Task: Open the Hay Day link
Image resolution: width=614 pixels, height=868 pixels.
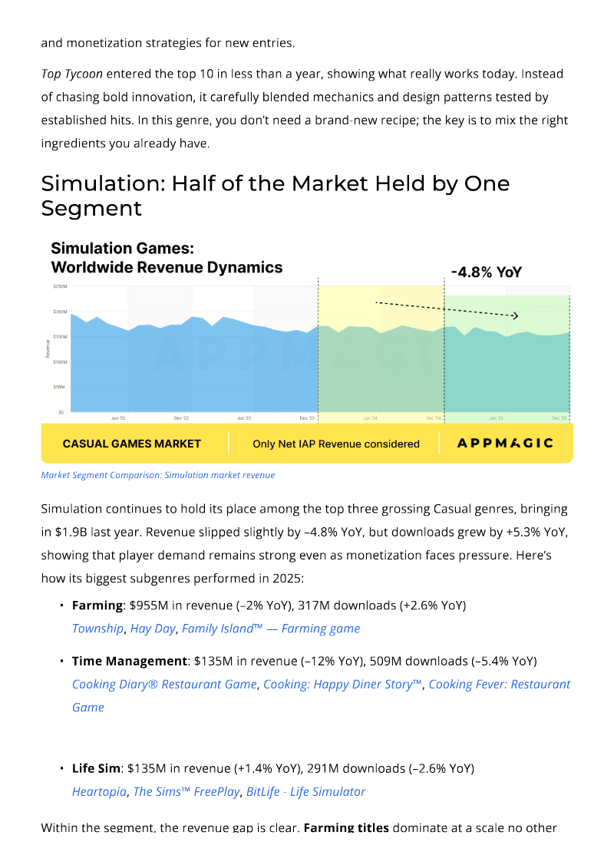Action: tap(153, 629)
